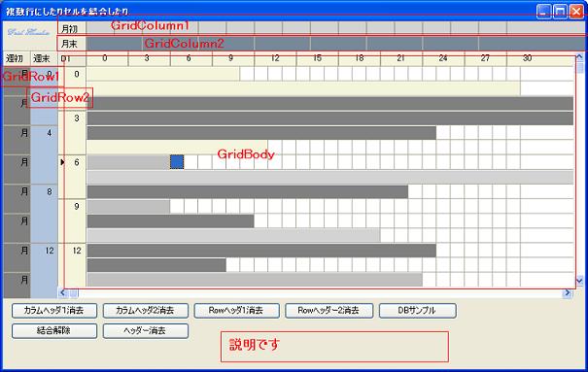The width and height of the screenshot is (588, 372).
Task: Click the Rowヘッダー2消去 button
Action: tap(329, 311)
